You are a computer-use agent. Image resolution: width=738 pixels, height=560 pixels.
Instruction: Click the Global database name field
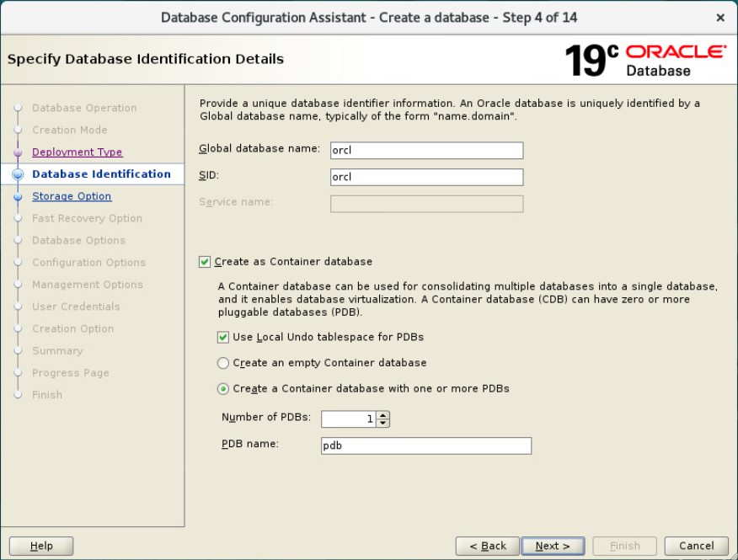point(426,151)
